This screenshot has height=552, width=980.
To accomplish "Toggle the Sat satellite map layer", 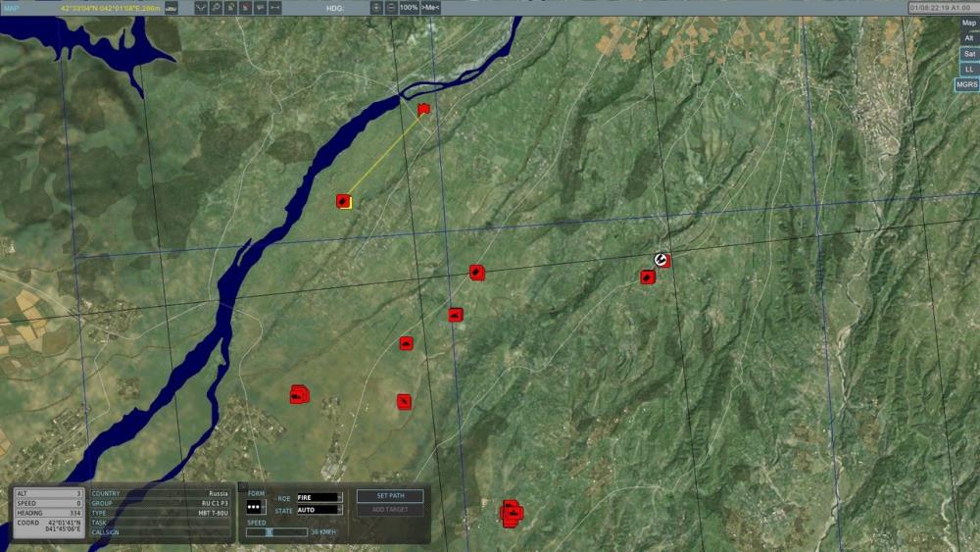I will [x=968, y=54].
